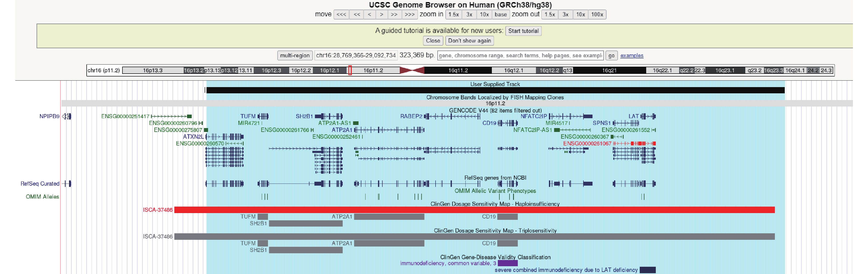Open GENCODE V44 track title
868x274 pixels.
pyautogui.click(x=495, y=110)
